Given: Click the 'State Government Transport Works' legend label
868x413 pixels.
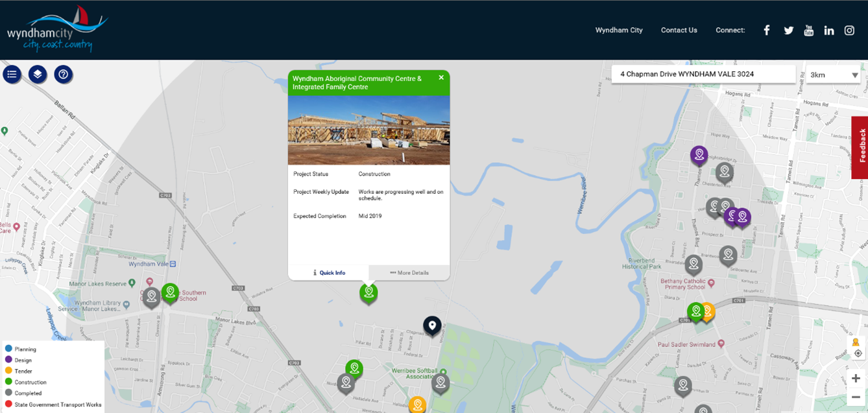Looking at the screenshot, I should 58,405.
